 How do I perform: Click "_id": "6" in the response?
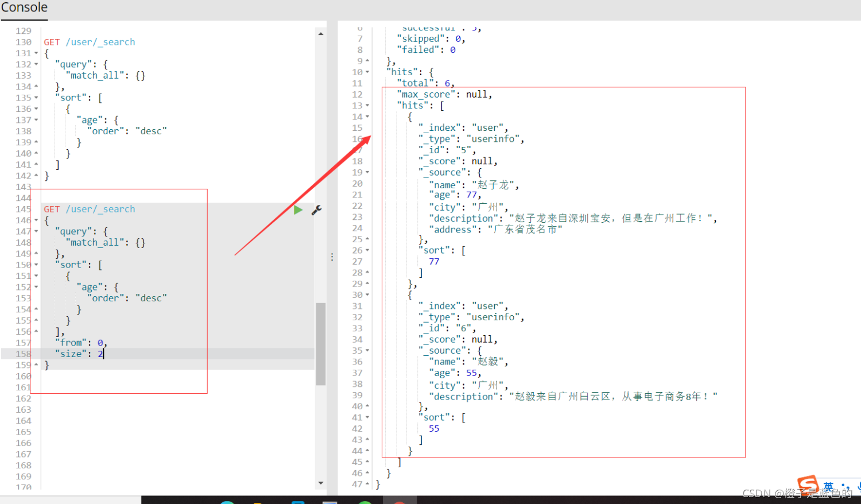447,328
